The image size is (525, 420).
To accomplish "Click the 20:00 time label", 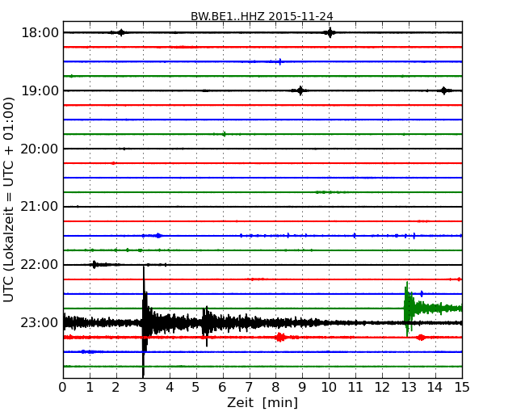I will [x=40, y=149].
